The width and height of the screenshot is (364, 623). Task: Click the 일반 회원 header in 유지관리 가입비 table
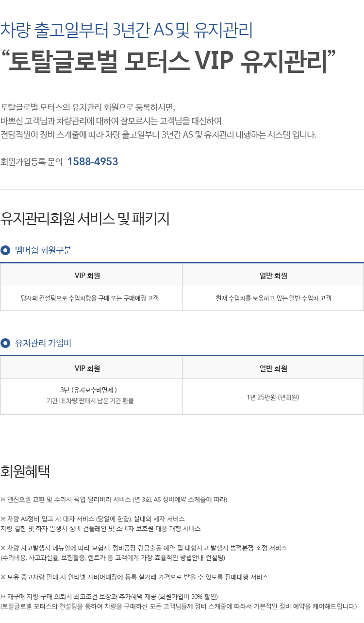coord(273,368)
